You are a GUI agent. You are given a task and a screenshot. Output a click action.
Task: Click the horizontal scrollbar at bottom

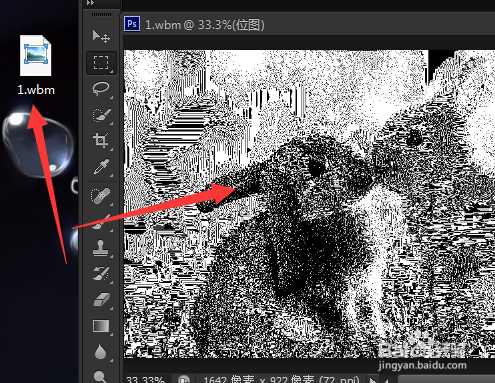pyautogui.click(x=447, y=380)
